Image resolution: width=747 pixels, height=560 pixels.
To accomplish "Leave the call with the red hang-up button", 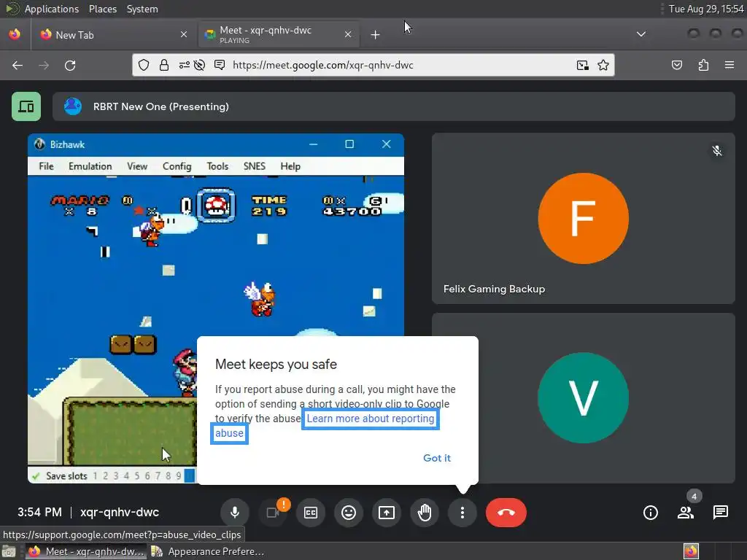I will click(506, 513).
